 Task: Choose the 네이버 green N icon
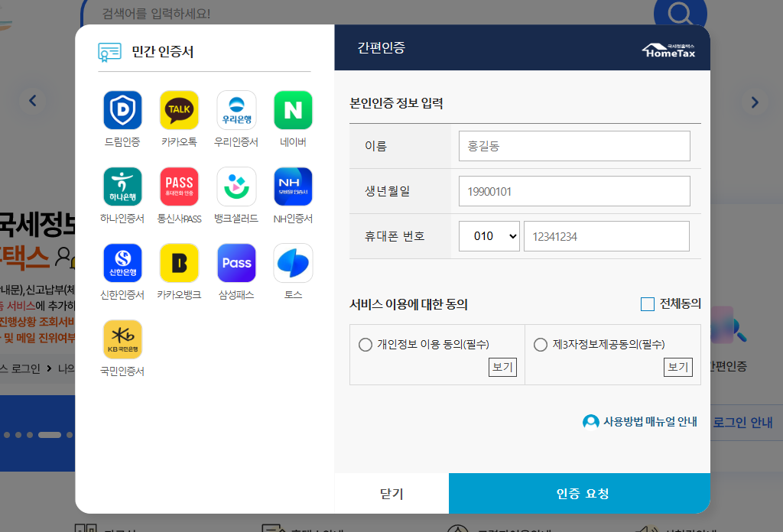293,110
